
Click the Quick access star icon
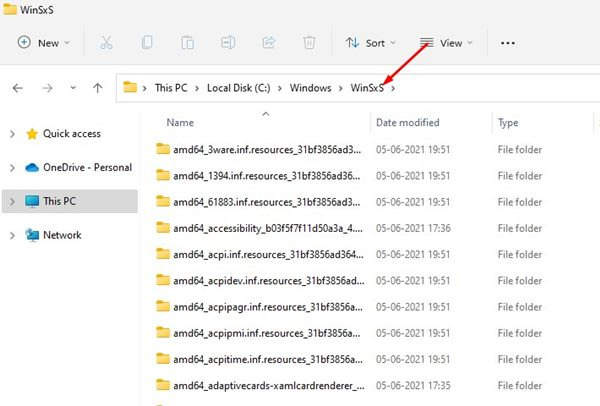[x=32, y=134]
